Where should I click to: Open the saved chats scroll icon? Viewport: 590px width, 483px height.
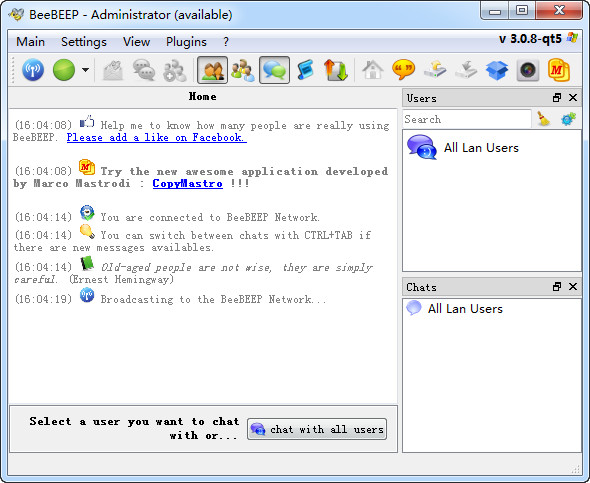coord(305,70)
